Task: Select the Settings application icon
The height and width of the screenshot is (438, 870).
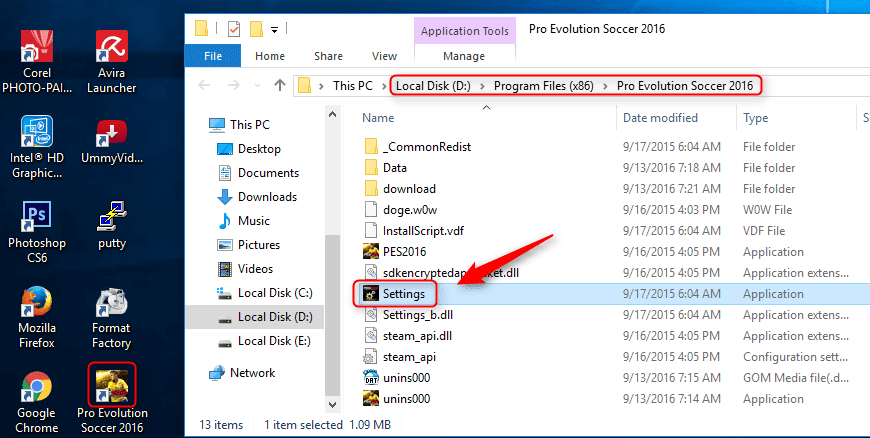Action: point(371,294)
